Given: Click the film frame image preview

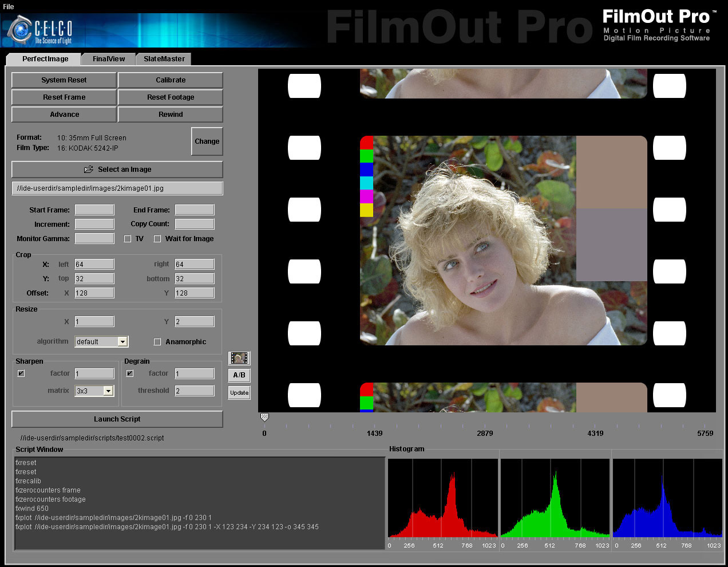Looking at the screenshot, I should (504, 241).
